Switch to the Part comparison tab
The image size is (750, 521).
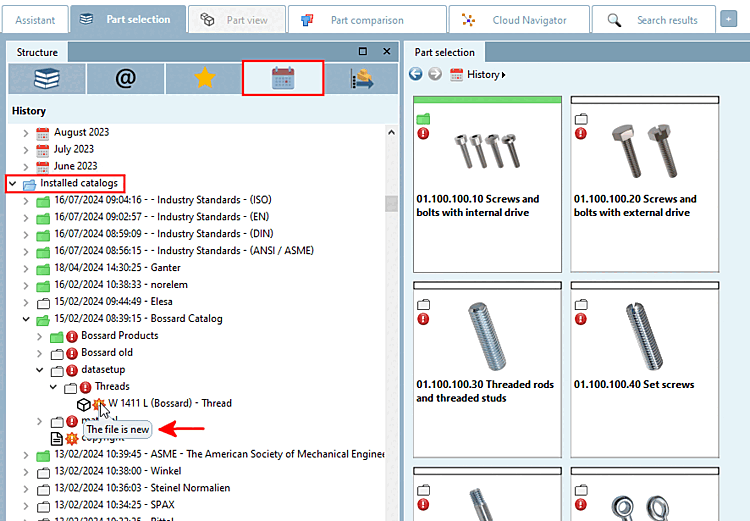[367, 20]
